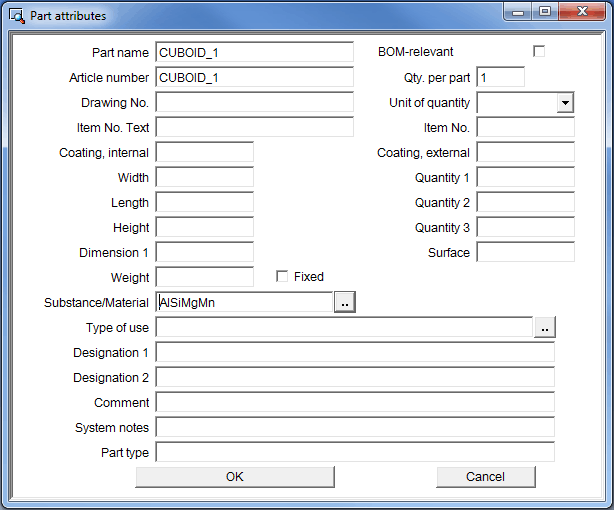
Task: Select the Surface input field
Action: (x=525, y=252)
